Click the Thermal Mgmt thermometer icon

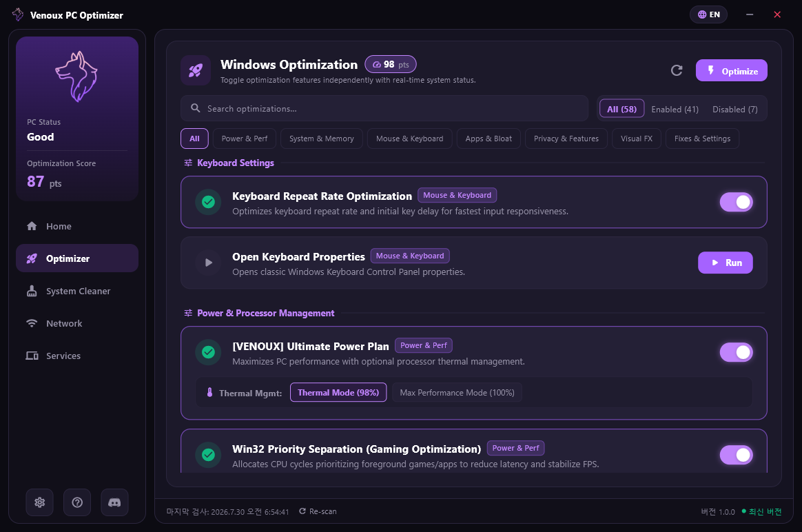tap(209, 392)
